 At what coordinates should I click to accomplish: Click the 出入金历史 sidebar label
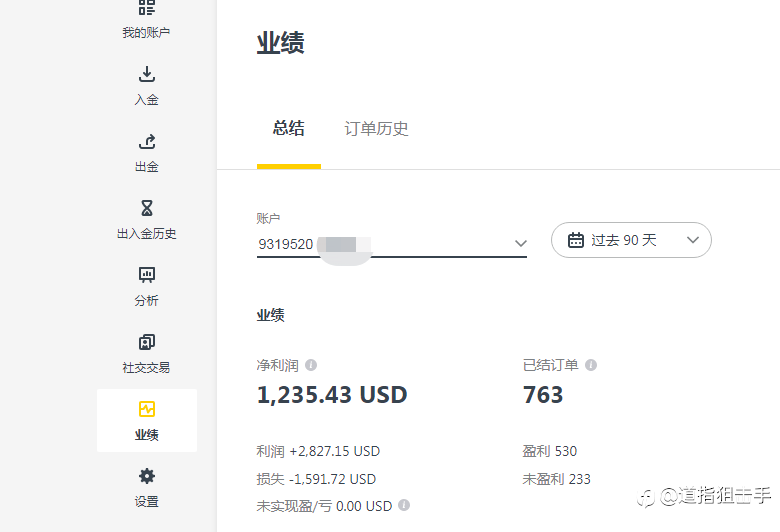point(147,234)
